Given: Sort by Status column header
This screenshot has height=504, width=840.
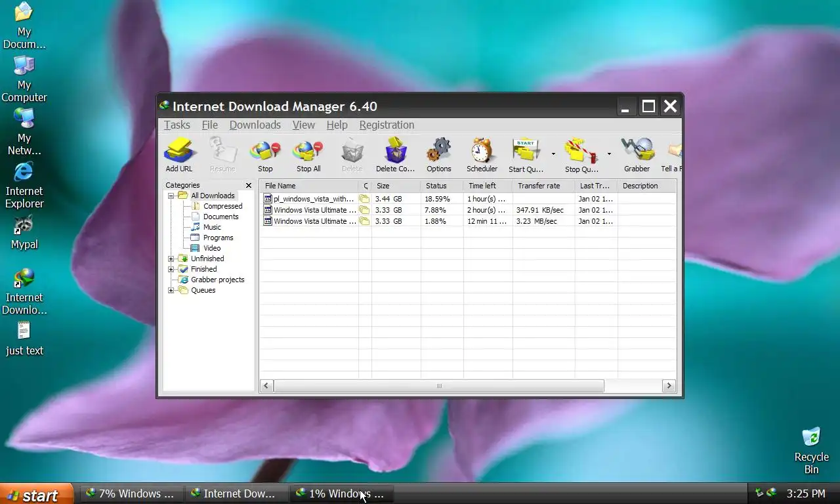Looking at the screenshot, I should [x=442, y=186].
